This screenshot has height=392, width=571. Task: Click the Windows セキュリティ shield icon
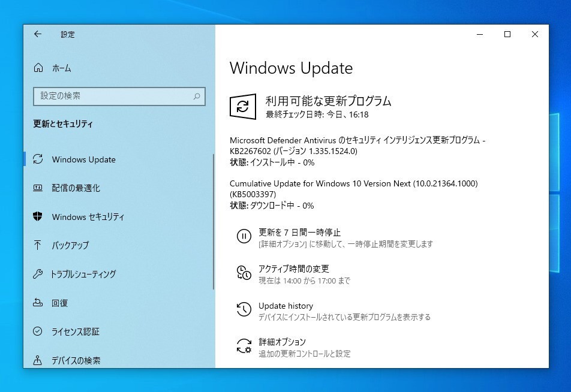(38, 216)
